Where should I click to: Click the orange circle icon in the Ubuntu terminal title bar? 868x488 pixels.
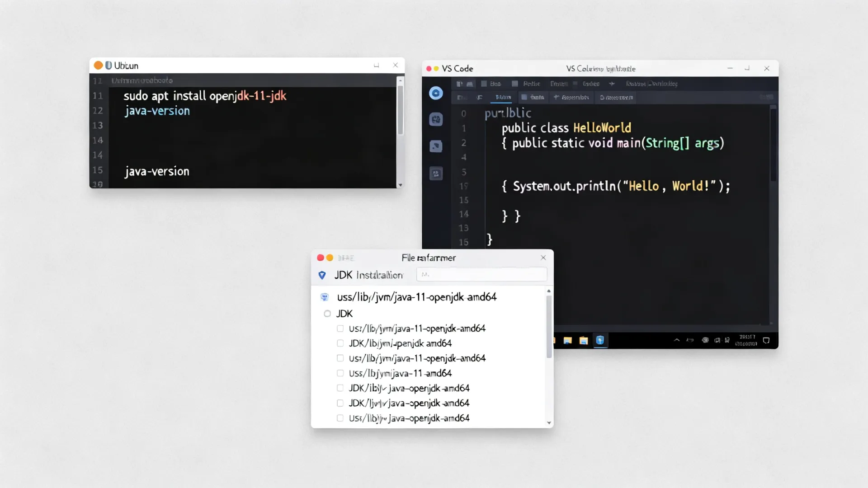pos(98,66)
